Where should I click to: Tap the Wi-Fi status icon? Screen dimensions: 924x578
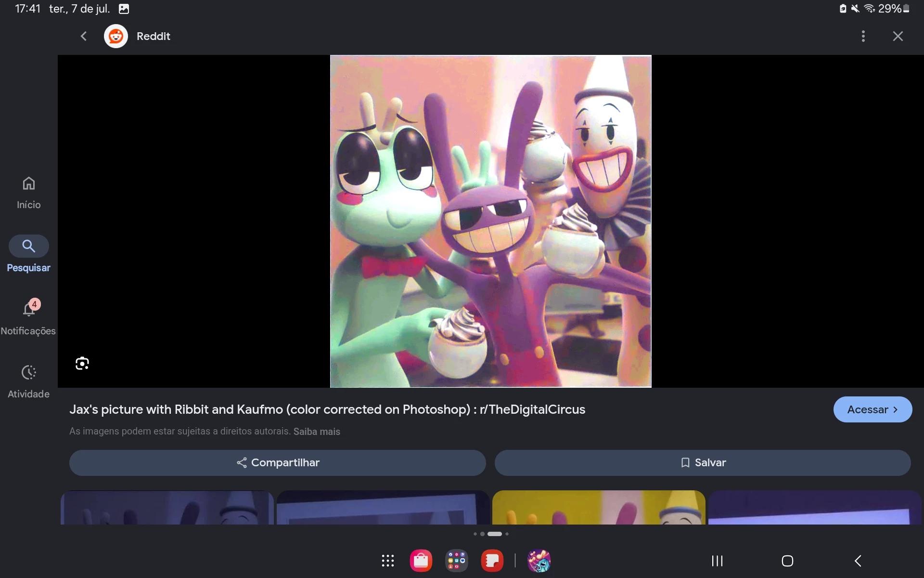[x=870, y=9]
